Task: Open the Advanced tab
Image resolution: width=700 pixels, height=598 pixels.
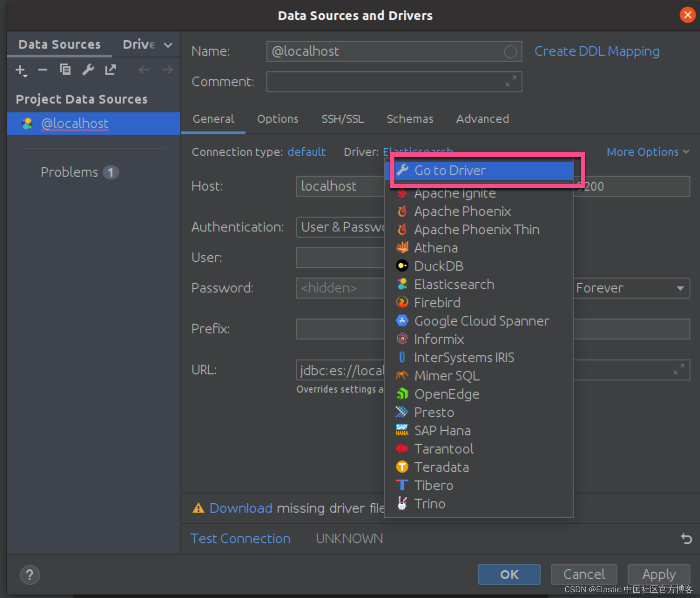Action: [482, 119]
